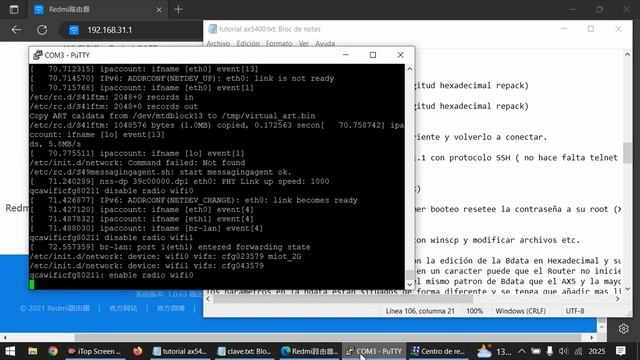Close the COM3 PuTTY window
This screenshot has width=640, height=360.
(x=400, y=55)
